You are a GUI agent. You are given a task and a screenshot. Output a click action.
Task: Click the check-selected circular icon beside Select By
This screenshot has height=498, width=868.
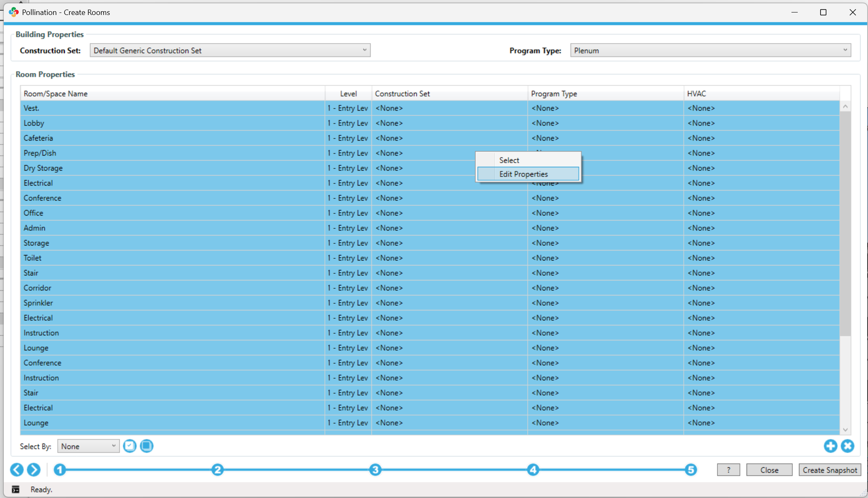pos(130,446)
